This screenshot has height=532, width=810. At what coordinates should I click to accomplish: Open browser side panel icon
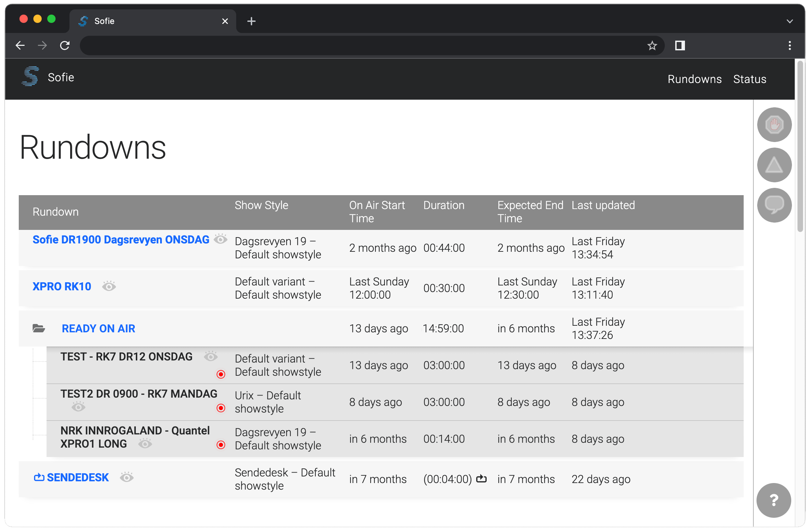pos(680,45)
